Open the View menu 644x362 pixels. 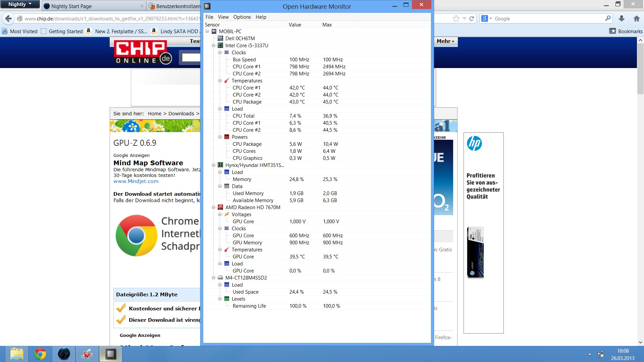pyautogui.click(x=223, y=17)
